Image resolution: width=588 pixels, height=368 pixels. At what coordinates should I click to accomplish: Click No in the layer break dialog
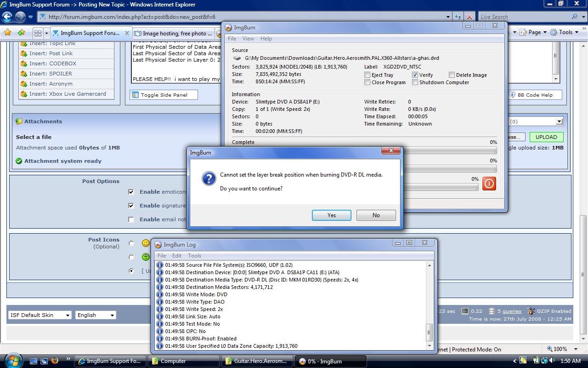coord(376,215)
